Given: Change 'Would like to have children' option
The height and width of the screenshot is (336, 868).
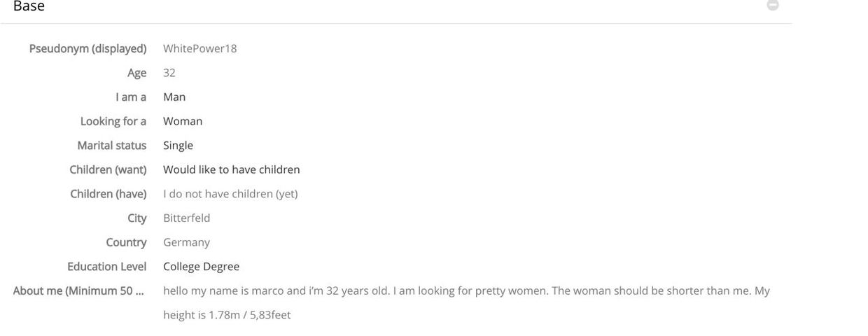Looking at the screenshot, I should (232, 169).
